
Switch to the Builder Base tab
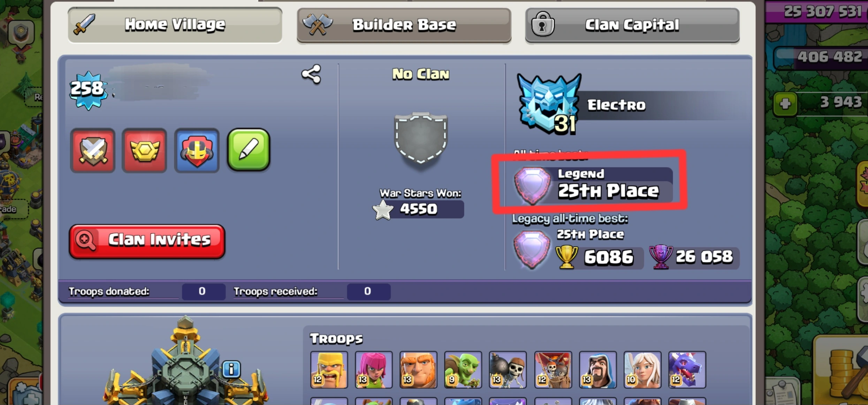[x=404, y=25]
